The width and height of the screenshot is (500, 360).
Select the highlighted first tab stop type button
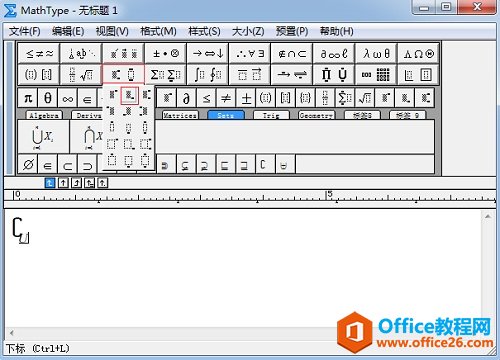[50, 183]
